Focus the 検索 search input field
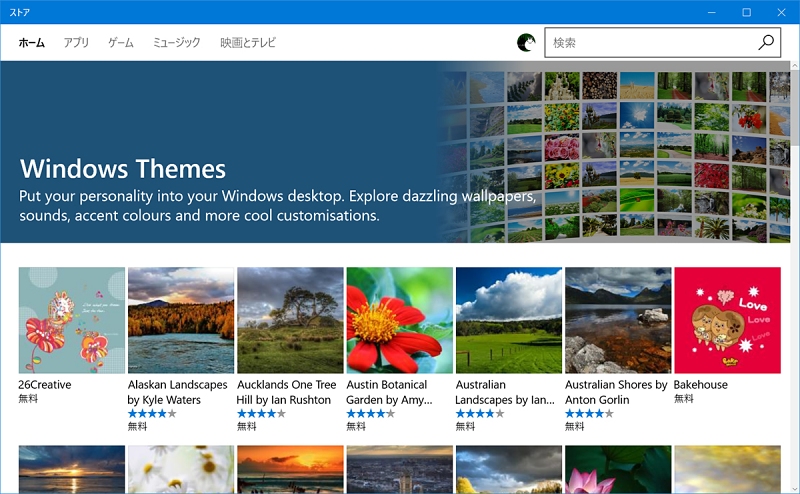 [662, 42]
